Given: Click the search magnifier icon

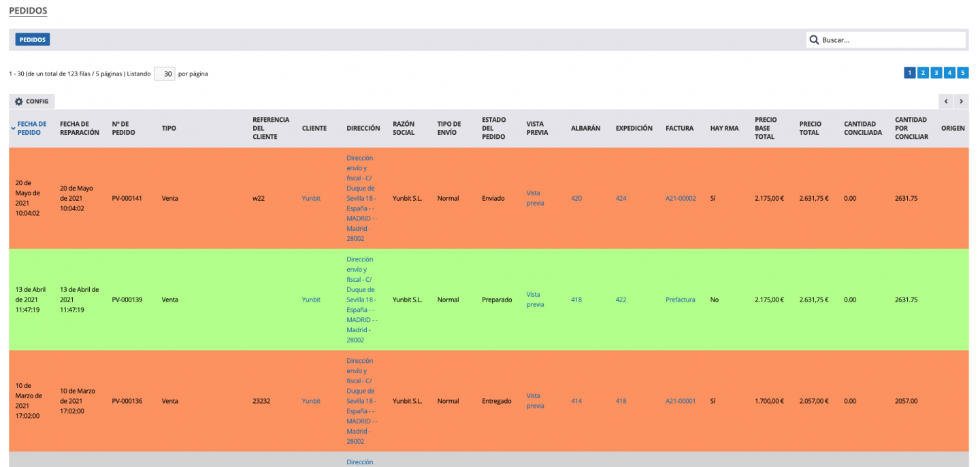Looking at the screenshot, I should tap(814, 40).
